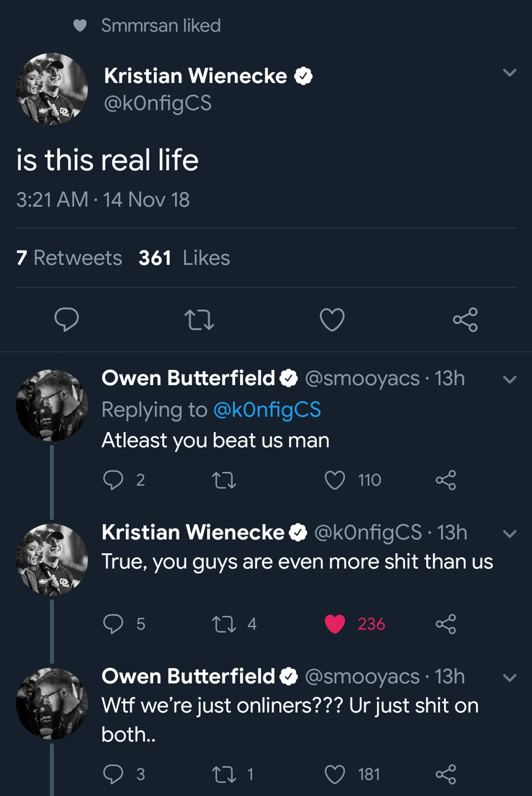Screen dimensions: 532x796
Task: Open the @k0nfigCS mention link
Action: pyautogui.click(x=267, y=409)
